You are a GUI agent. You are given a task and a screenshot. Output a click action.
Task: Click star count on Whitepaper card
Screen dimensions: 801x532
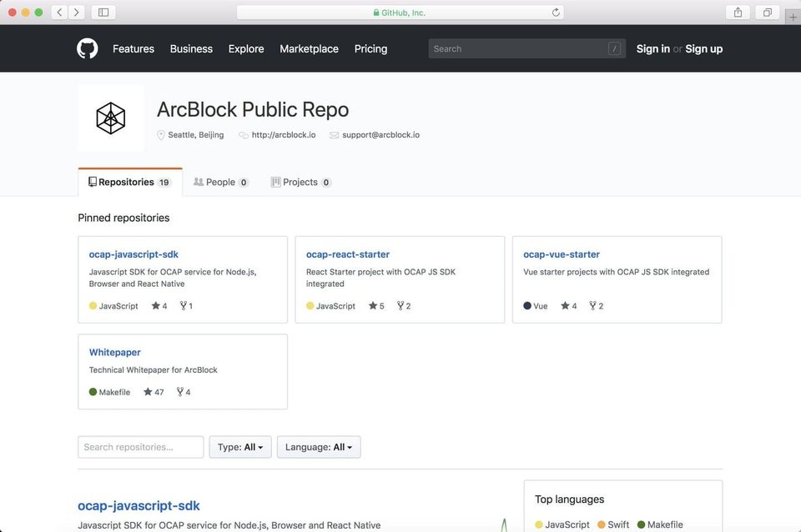(154, 392)
